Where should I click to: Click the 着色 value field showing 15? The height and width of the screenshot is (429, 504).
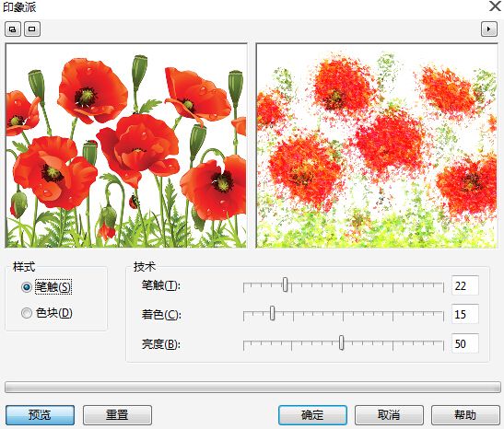click(x=464, y=314)
